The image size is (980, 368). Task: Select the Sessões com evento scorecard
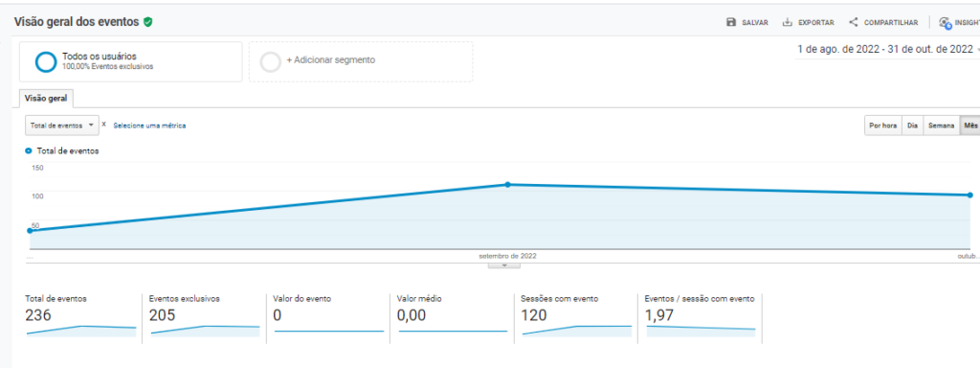[576, 317]
